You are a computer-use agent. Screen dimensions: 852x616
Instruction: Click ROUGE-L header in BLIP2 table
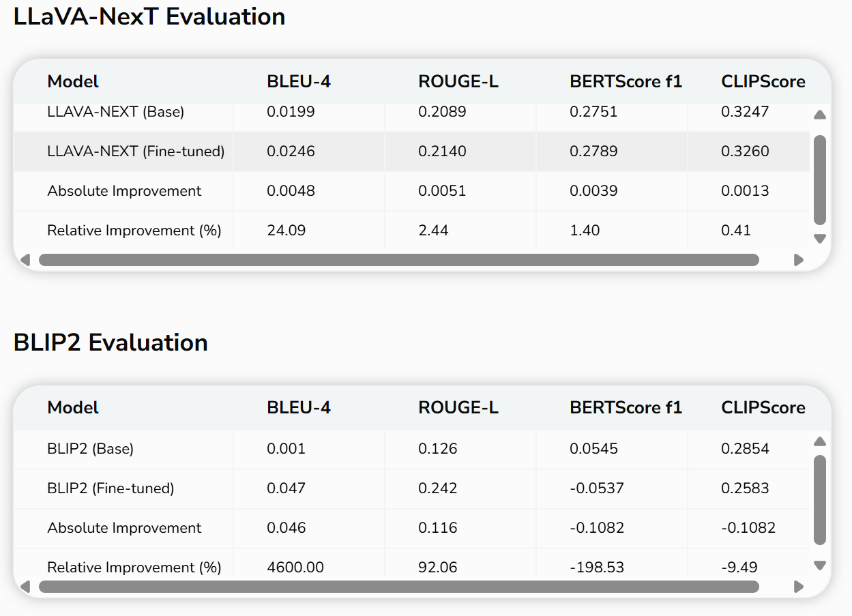pyautogui.click(x=458, y=408)
